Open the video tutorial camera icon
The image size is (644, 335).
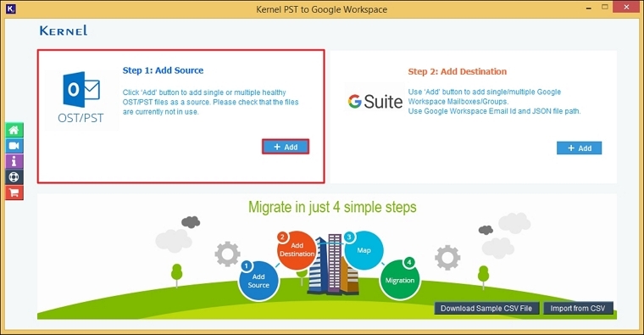(x=14, y=146)
